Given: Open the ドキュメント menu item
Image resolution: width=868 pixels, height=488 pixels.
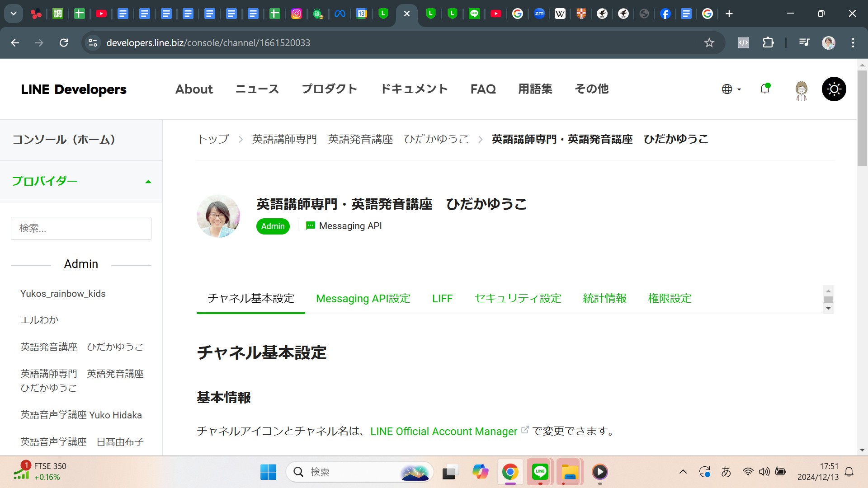Looking at the screenshot, I should (x=414, y=89).
